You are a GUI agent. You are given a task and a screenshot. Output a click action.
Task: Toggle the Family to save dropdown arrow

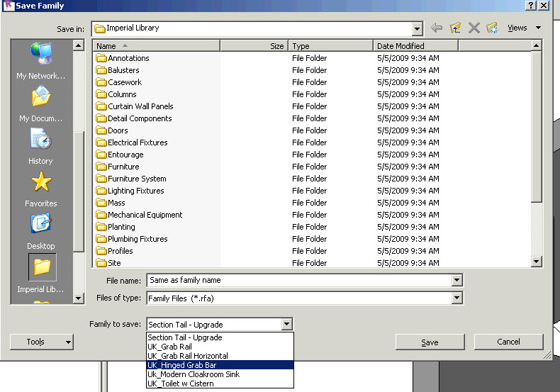click(287, 324)
